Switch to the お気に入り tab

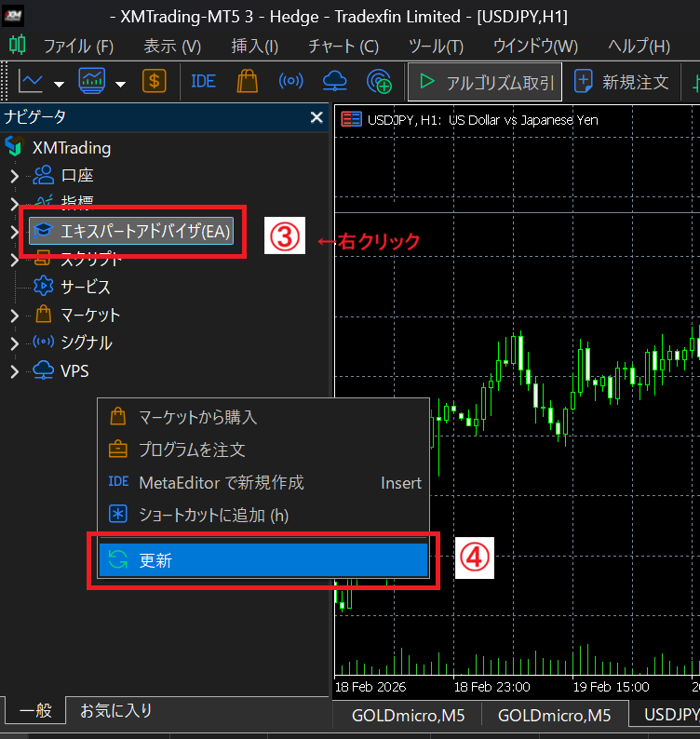click(115, 710)
